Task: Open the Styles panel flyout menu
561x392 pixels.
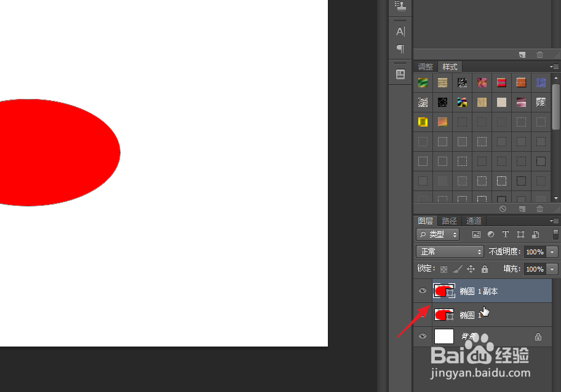Action: pos(554,67)
